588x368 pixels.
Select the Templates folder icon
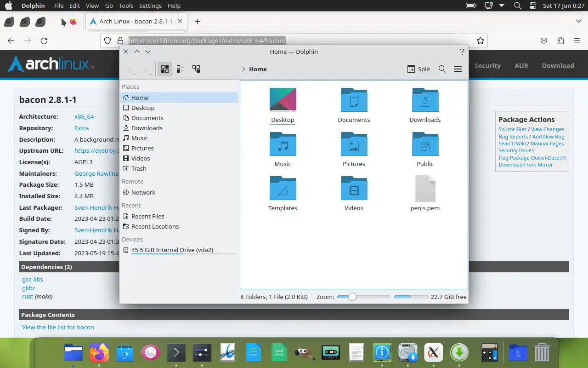pos(283,188)
